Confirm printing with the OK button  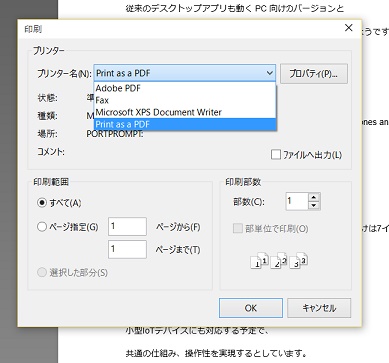[251, 308]
